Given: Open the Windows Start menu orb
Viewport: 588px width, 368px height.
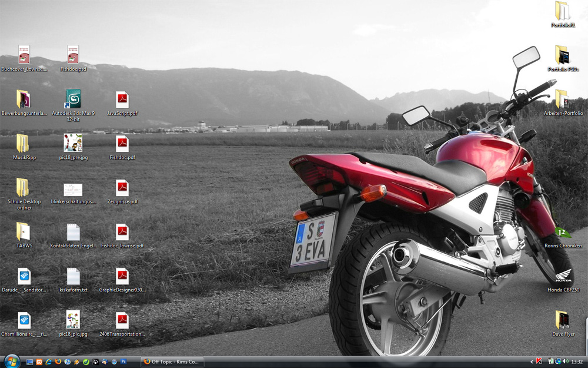Looking at the screenshot, I should coord(11,361).
